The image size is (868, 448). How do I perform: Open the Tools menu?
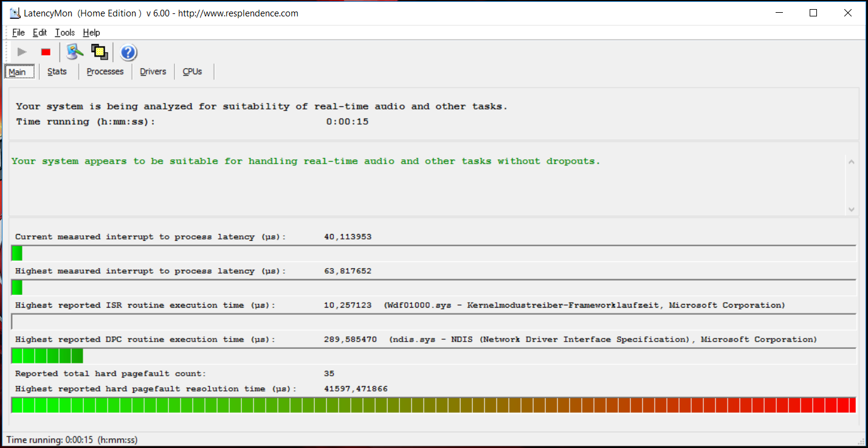pos(65,33)
